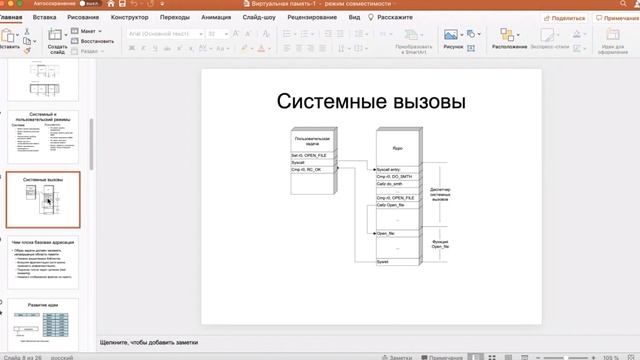Screen dimensions: 640x360
Task: Open the Переходы ribbon tab
Action: click(x=175, y=18)
